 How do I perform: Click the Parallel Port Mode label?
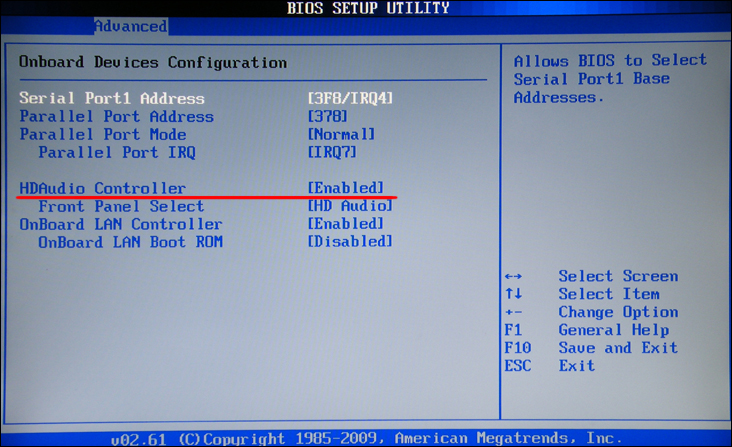coord(102,134)
